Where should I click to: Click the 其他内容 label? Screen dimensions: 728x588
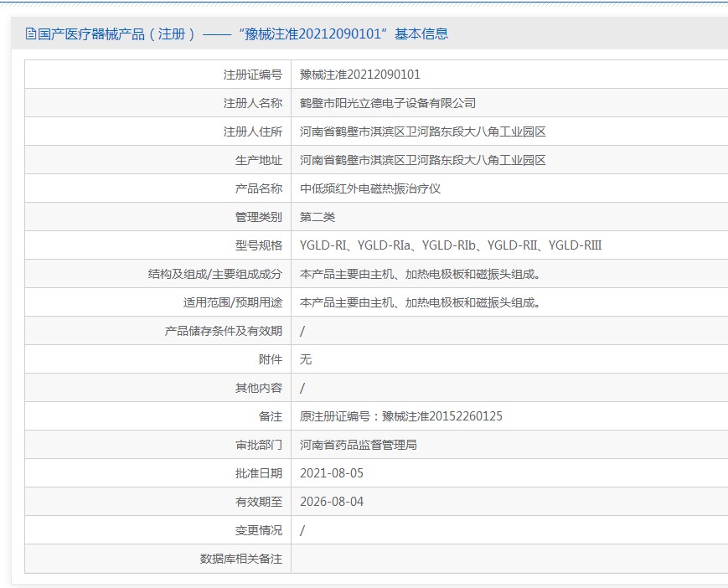pyautogui.click(x=259, y=388)
